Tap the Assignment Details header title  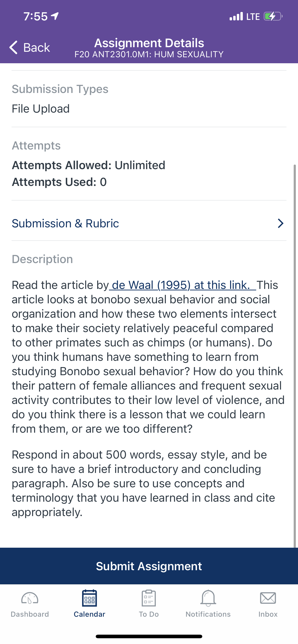click(x=149, y=43)
